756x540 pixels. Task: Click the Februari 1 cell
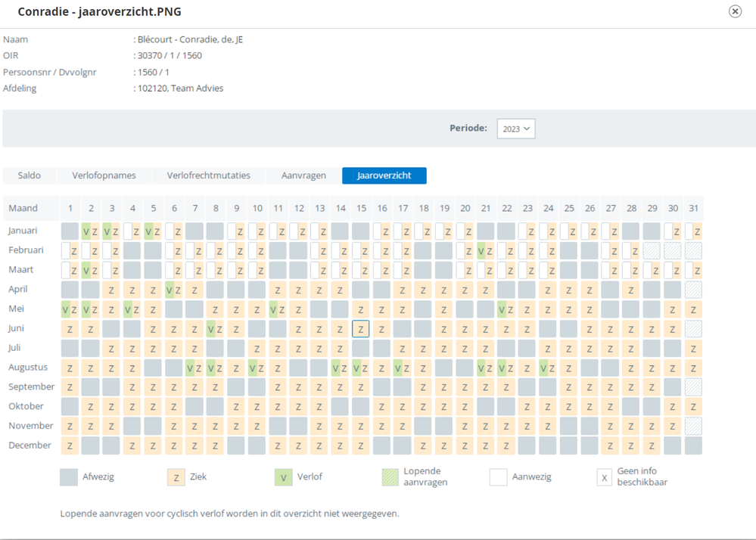tap(70, 251)
